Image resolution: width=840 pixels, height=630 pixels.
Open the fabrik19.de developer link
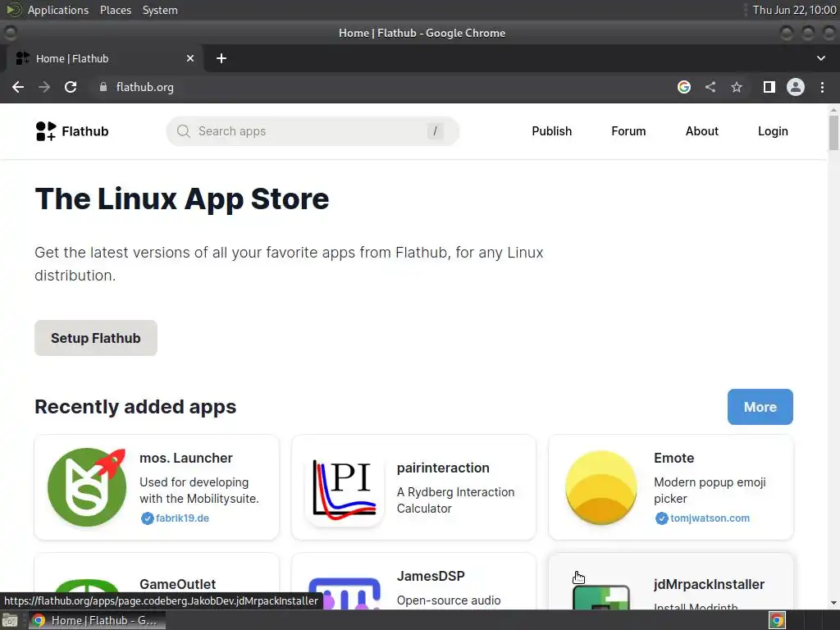coord(182,518)
